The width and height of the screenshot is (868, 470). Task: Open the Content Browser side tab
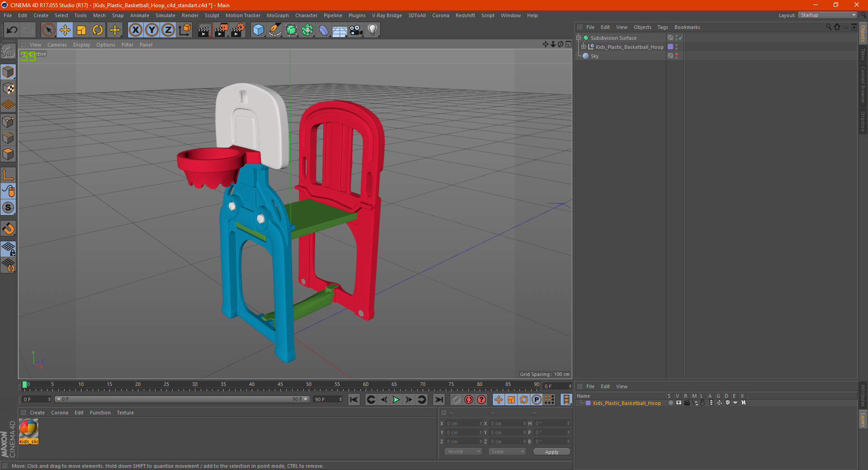863,85
